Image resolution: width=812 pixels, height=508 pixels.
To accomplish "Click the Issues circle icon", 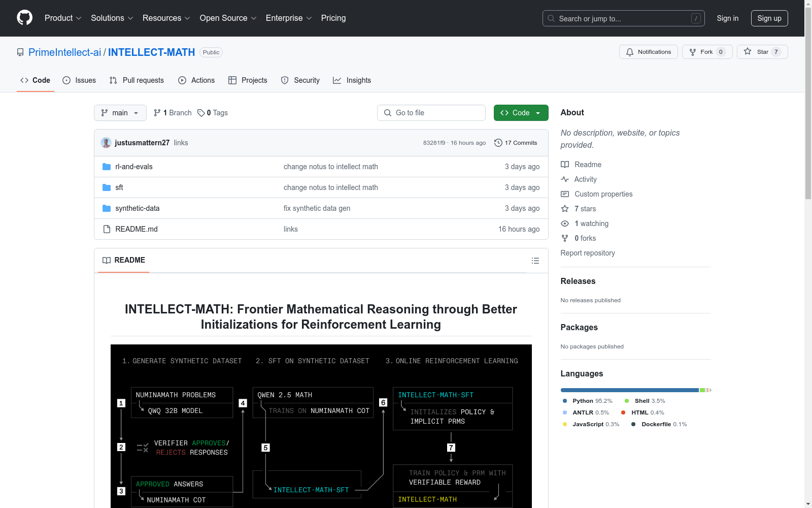I will click(x=66, y=80).
